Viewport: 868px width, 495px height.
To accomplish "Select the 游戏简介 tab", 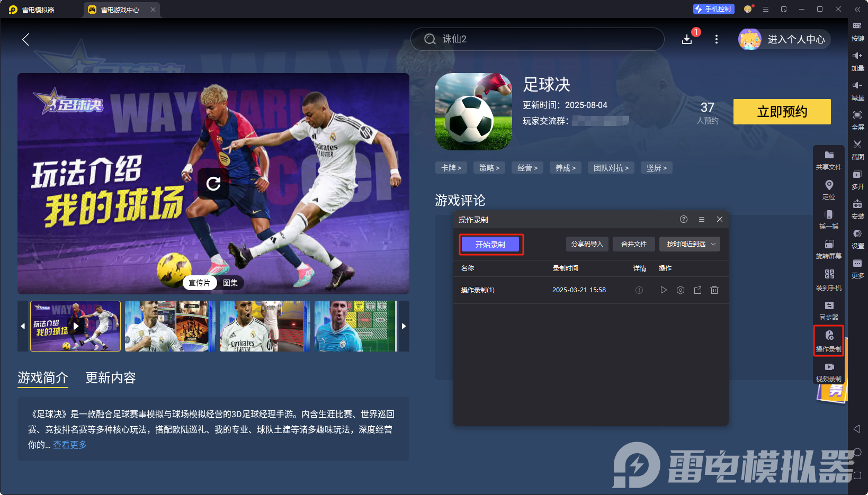I will coord(43,377).
